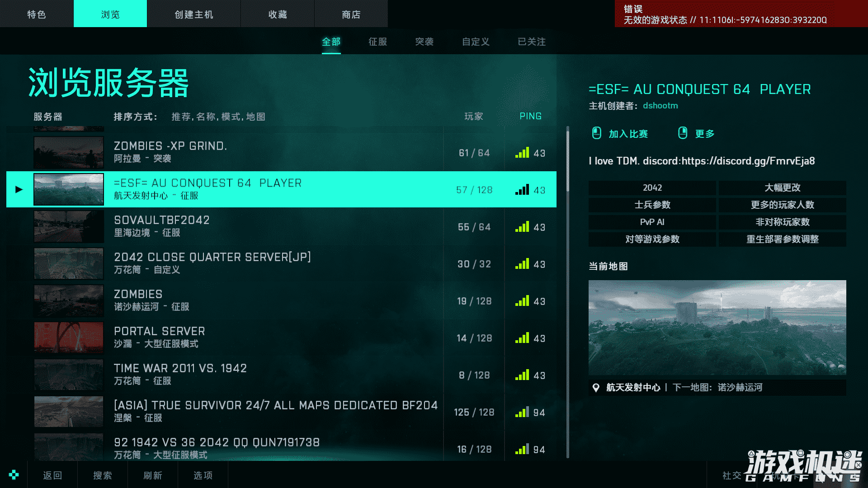
Task: Click the mouse icon beside 加入比赛
Action: (596, 133)
